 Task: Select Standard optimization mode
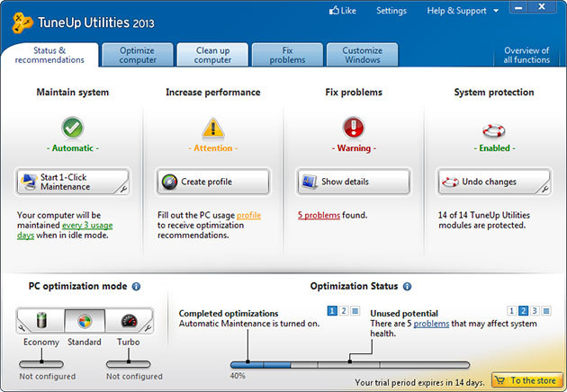point(85,320)
